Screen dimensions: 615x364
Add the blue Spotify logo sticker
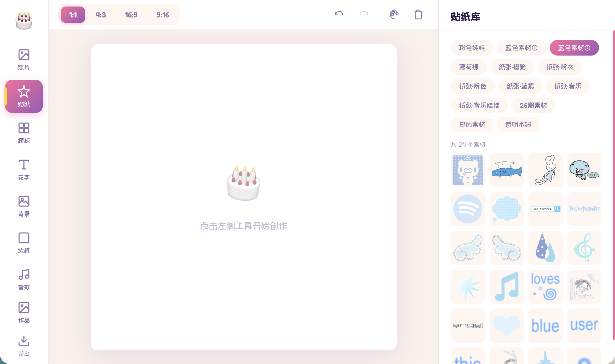tap(468, 209)
